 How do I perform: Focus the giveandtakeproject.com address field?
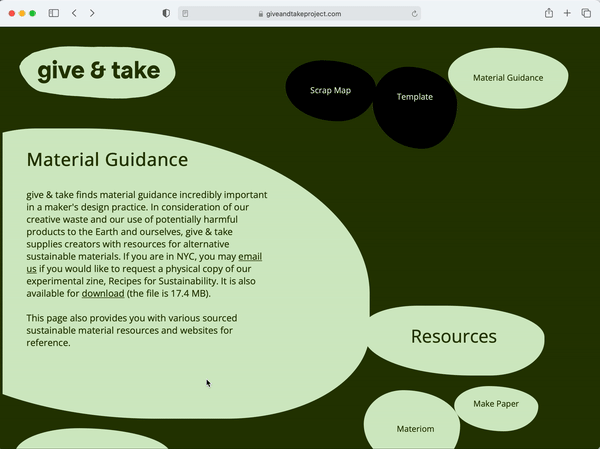pyautogui.click(x=299, y=14)
